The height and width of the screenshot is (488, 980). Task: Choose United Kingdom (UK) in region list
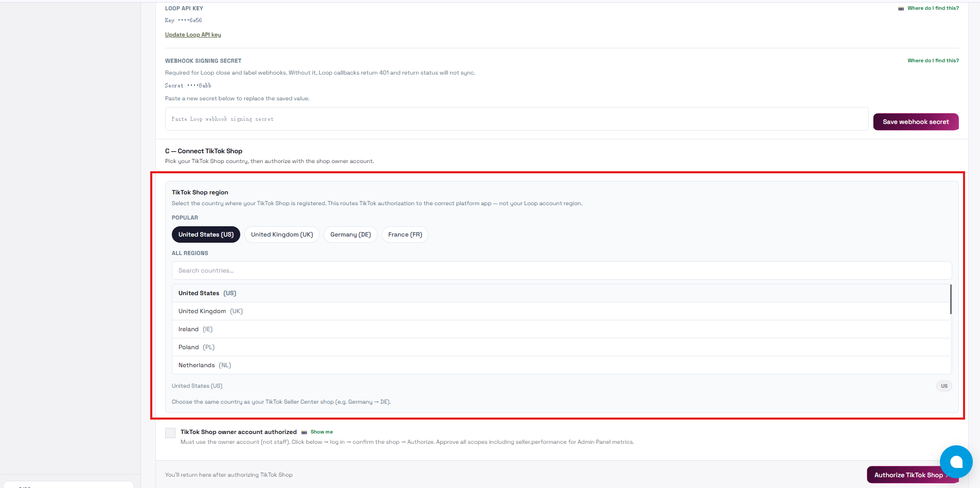click(x=561, y=311)
